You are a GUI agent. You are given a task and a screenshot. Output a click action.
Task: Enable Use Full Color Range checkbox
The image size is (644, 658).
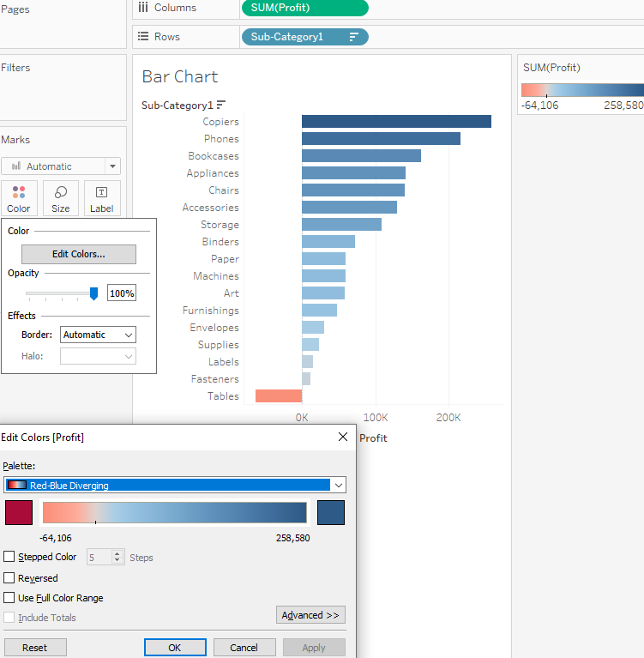9,598
